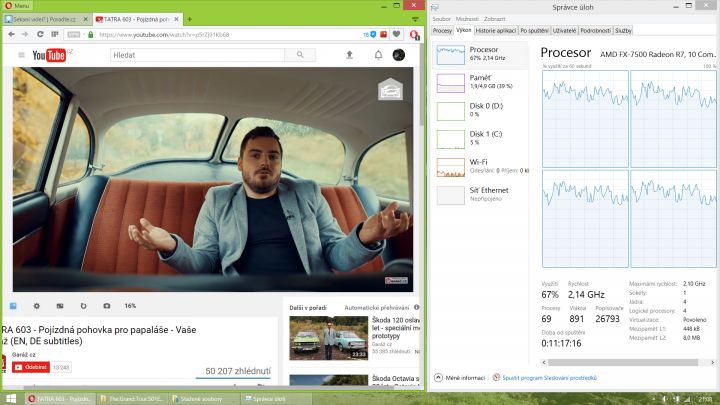Image resolution: width=720 pixels, height=405 pixels.
Task: Open the Zobrazit menu in Task Manager
Action: coord(495,19)
